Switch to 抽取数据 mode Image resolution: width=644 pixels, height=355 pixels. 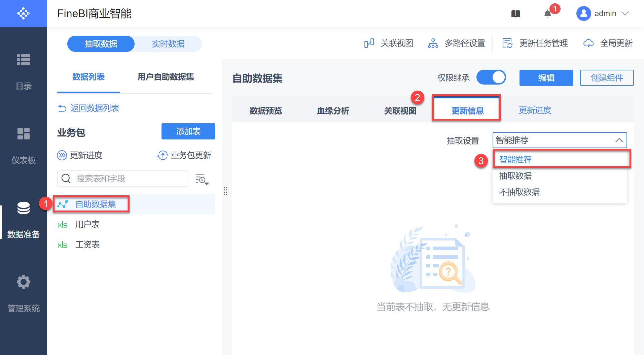[101, 44]
